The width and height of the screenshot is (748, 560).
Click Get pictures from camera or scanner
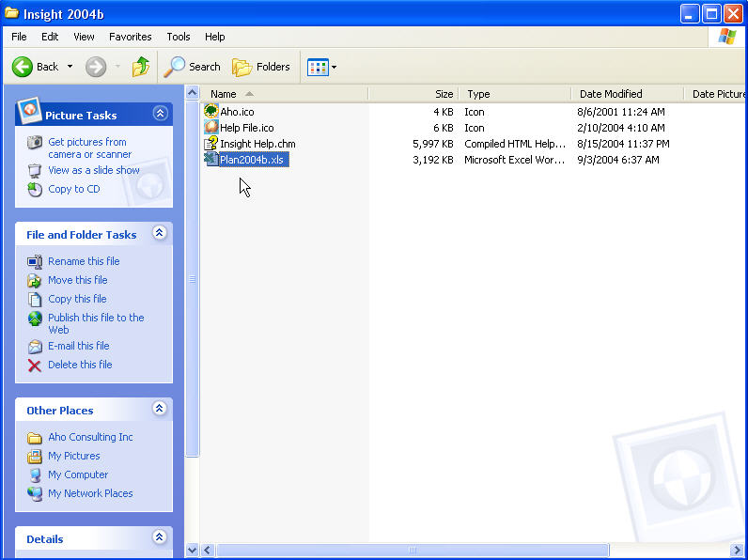click(89, 148)
